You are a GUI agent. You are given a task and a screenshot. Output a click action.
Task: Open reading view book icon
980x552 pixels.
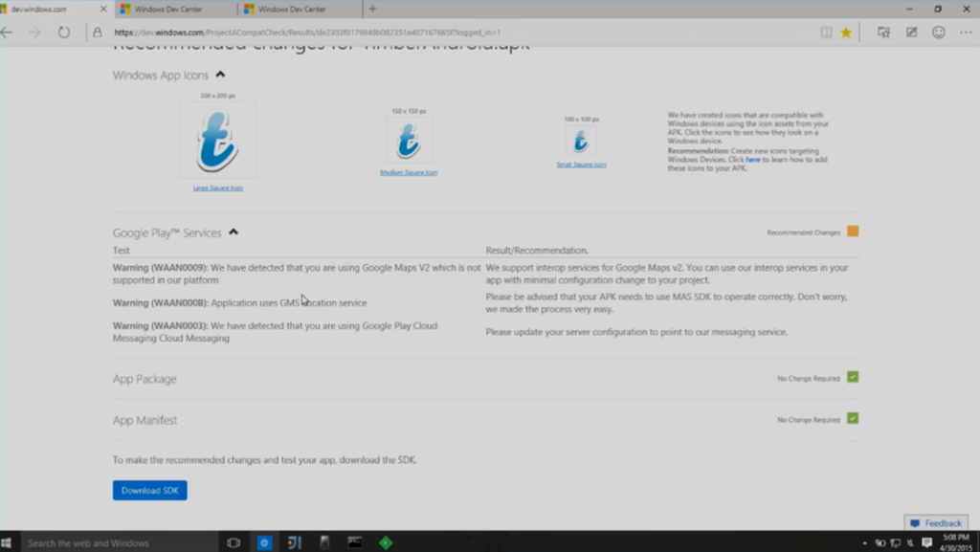[x=826, y=33]
